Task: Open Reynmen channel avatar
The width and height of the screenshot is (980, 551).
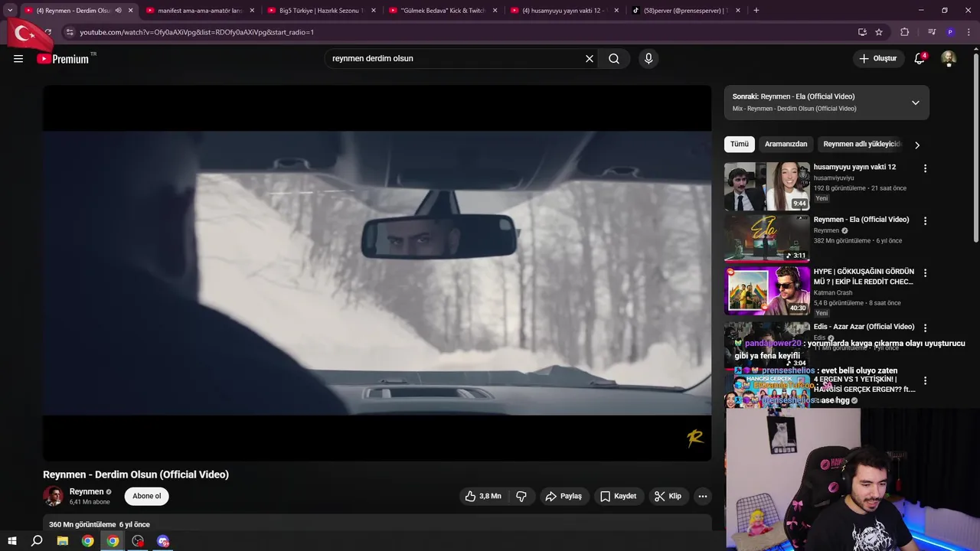Action: click(53, 496)
